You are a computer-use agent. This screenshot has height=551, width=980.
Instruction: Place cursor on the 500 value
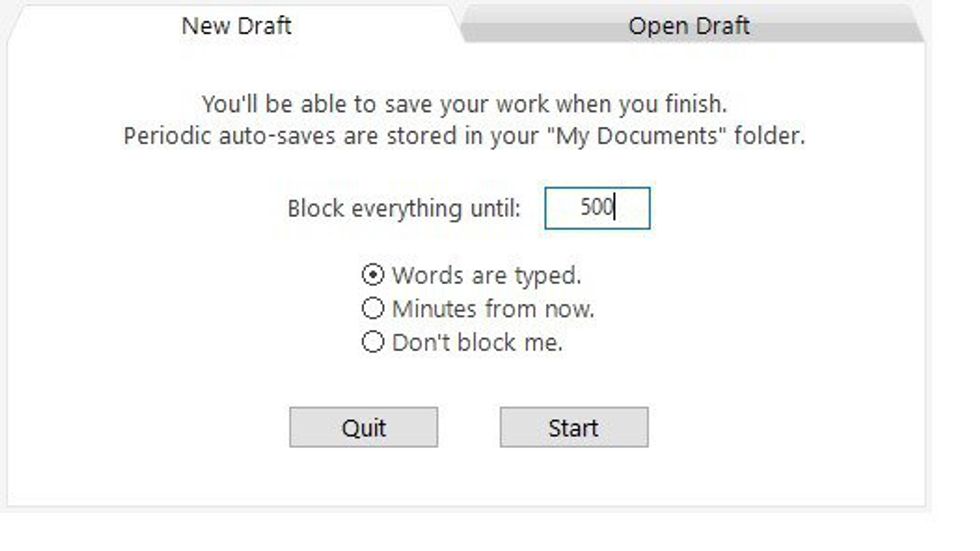point(596,209)
